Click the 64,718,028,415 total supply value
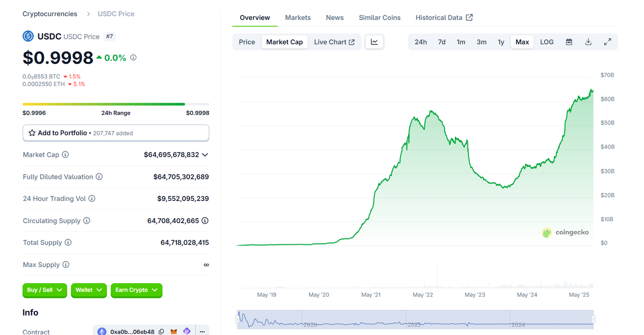 (x=185, y=242)
